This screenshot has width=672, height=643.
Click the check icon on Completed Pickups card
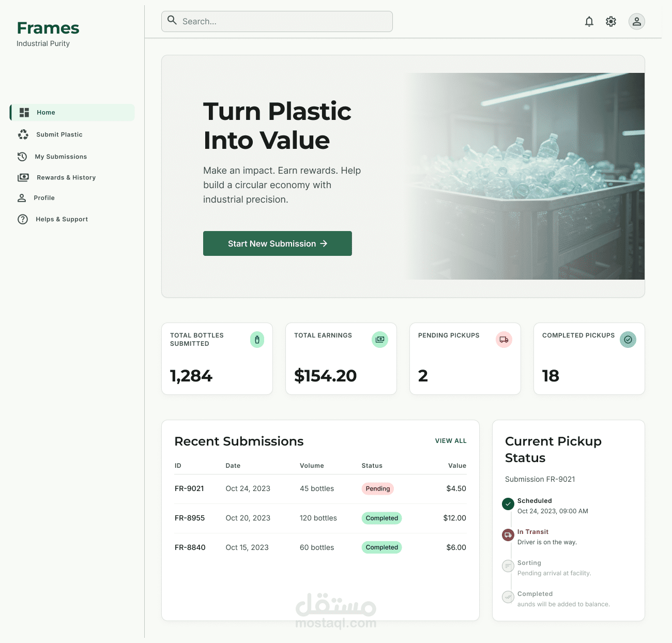click(628, 340)
